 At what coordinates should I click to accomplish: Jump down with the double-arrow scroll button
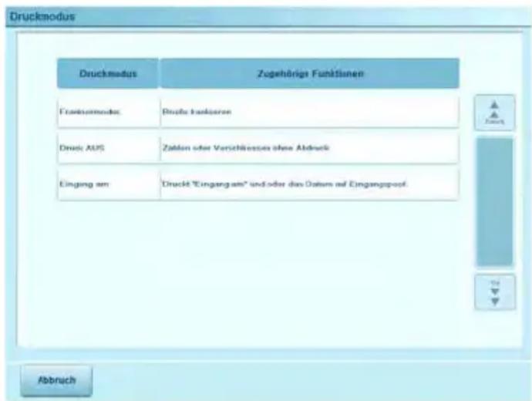[495, 292]
